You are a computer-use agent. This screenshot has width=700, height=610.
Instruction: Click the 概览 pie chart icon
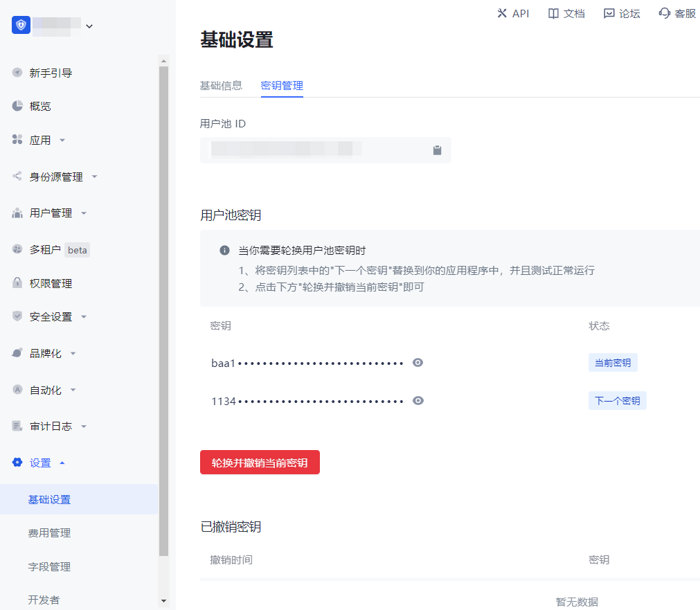point(17,106)
